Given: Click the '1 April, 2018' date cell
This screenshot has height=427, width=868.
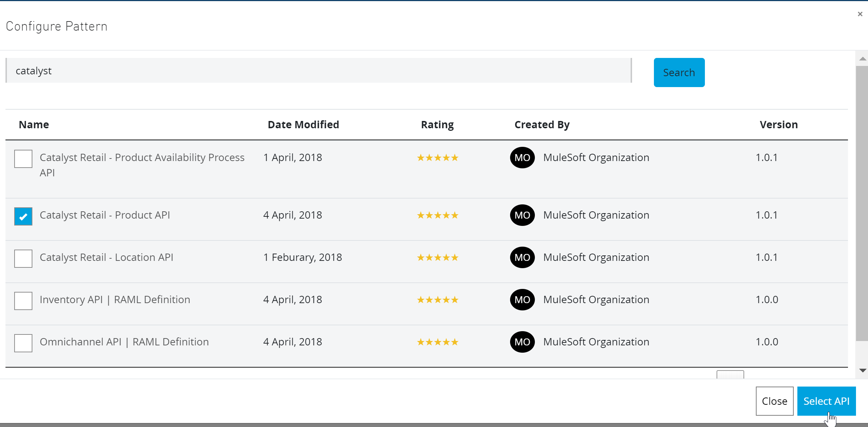Looking at the screenshot, I should click(x=293, y=157).
